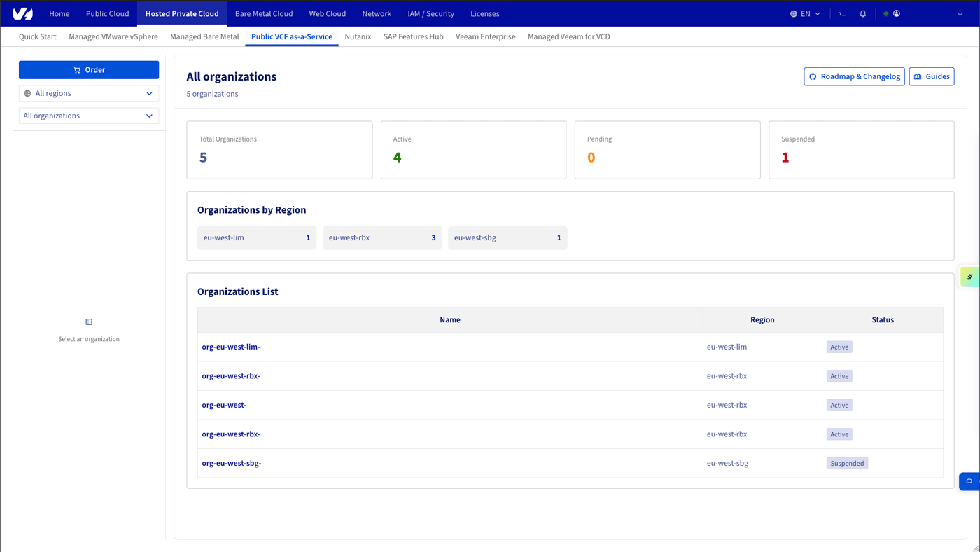Screen dimensions: 980x552
Task: Switch to Managed Bare Metal tab
Action: [x=204, y=36]
